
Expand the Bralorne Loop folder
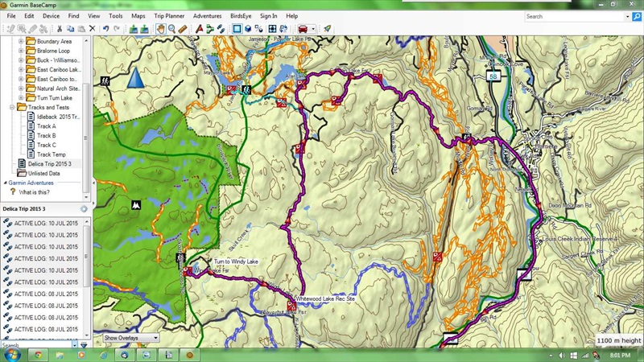point(21,51)
